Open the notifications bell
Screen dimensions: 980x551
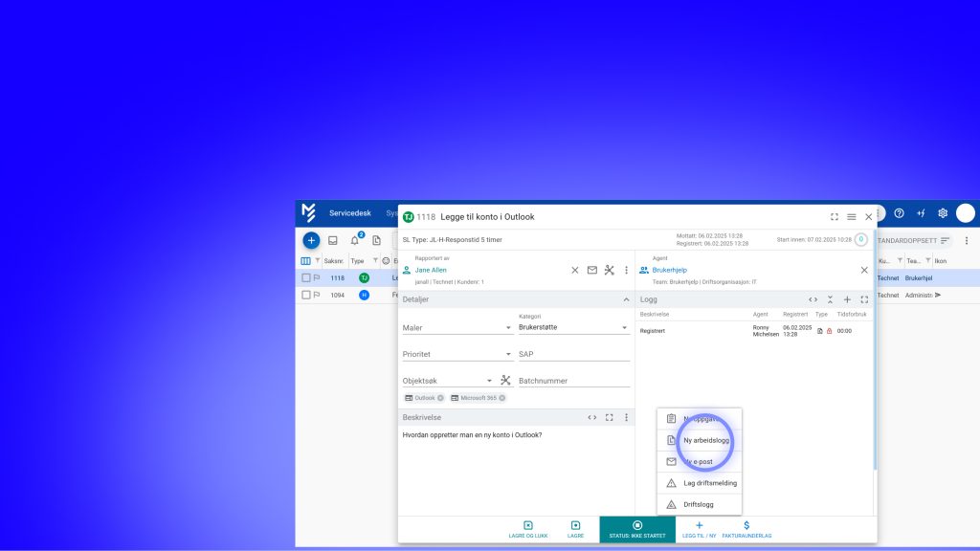(355, 240)
